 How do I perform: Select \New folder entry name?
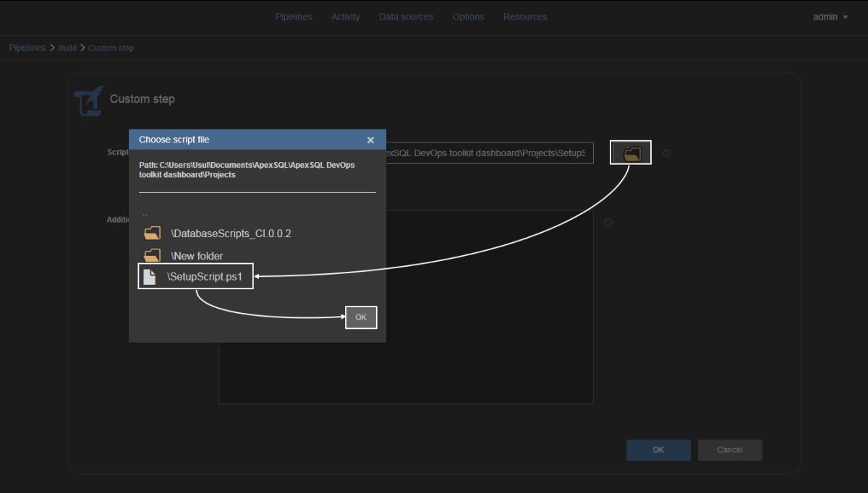click(197, 256)
